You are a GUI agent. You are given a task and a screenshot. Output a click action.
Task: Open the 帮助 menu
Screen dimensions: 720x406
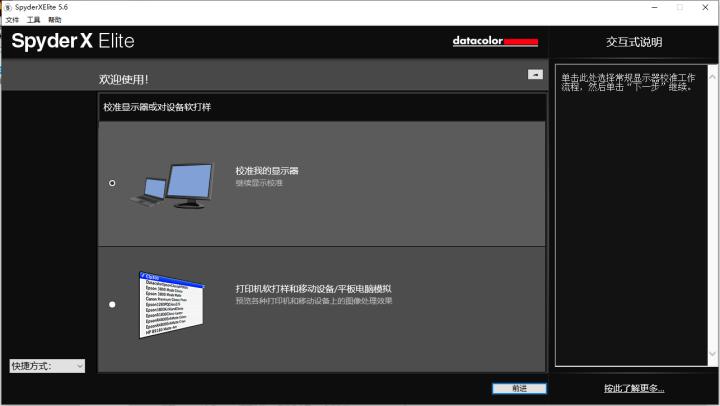click(55, 20)
